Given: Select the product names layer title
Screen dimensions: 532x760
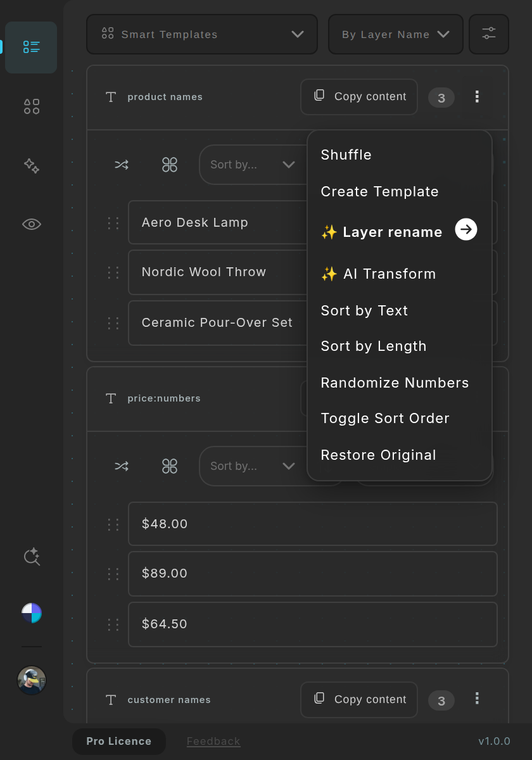Looking at the screenshot, I should click(x=165, y=97).
